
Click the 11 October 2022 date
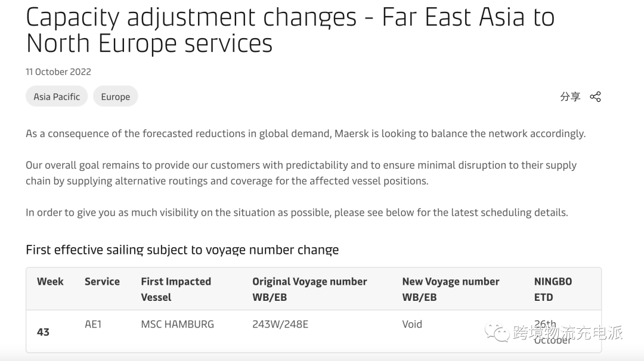click(58, 71)
